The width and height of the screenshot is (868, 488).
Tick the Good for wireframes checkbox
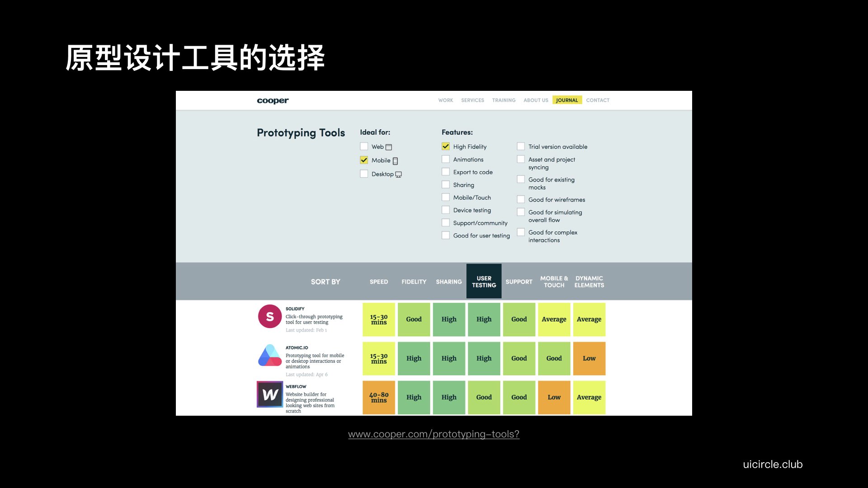[x=521, y=199]
